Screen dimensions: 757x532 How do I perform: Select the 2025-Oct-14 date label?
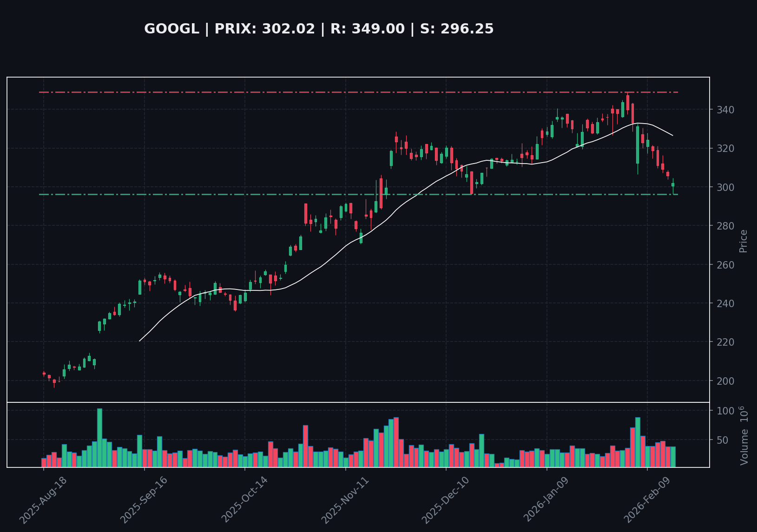pyautogui.click(x=244, y=499)
